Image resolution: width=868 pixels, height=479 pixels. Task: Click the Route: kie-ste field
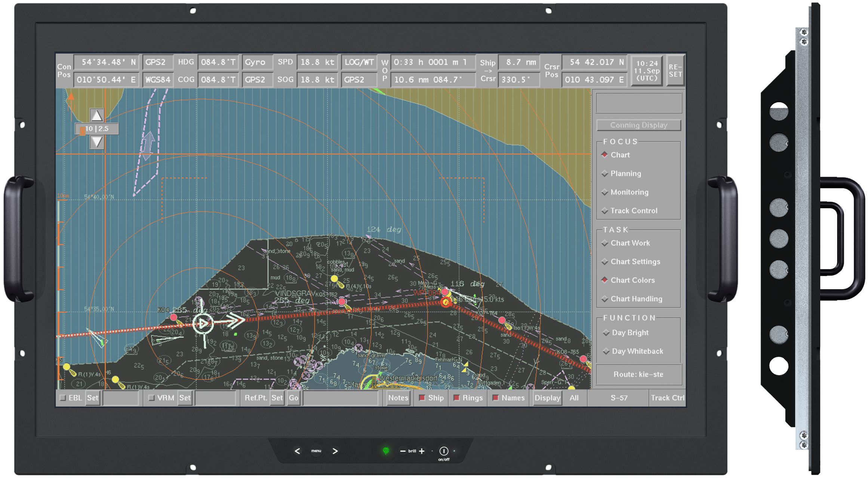[x=638, y=374]
